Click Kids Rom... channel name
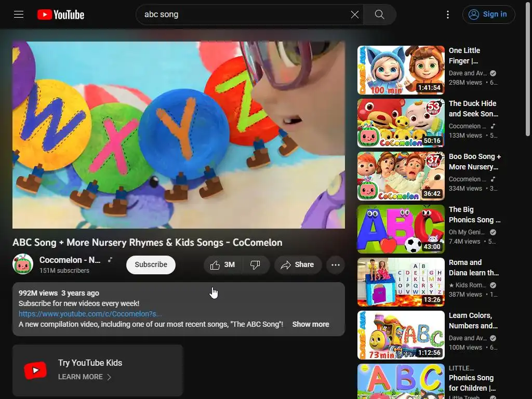The height and width of the screenshot is (399, 532). click(468, 285)
